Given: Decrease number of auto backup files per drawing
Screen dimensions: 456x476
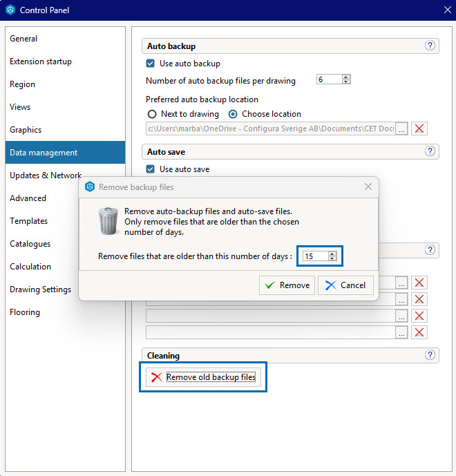Looking at the screenshot, I should [x=345, y=82].
